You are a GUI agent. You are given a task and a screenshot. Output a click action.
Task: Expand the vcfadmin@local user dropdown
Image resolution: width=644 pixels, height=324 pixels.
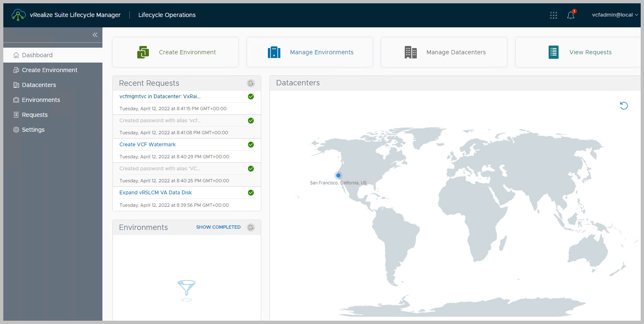pos(615,15)
